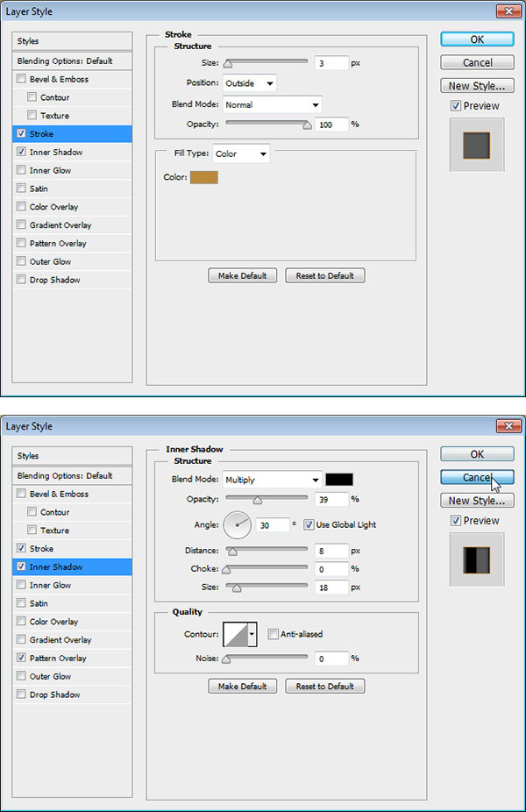Select Styles header in Inner Shadow dialog
The image size is (526, 812).
point(72,456)
